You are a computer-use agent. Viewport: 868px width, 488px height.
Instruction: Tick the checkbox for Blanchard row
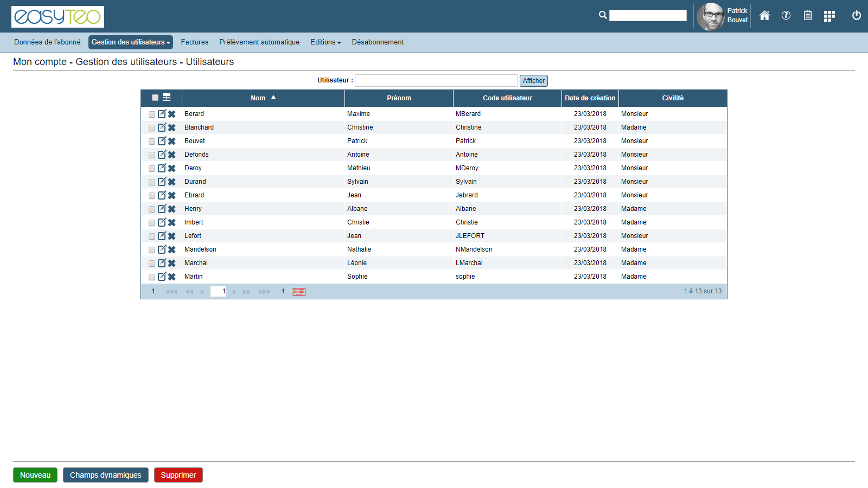[152, 128]
